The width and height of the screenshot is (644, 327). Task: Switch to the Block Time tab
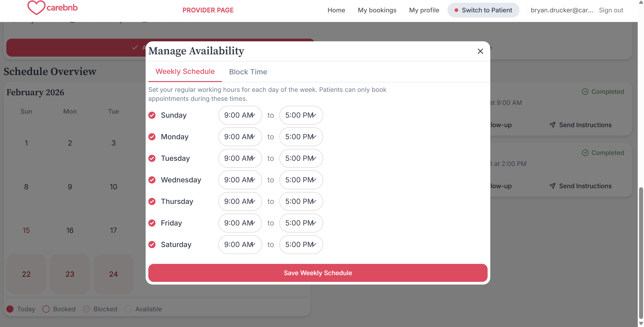tap(248, 72)
